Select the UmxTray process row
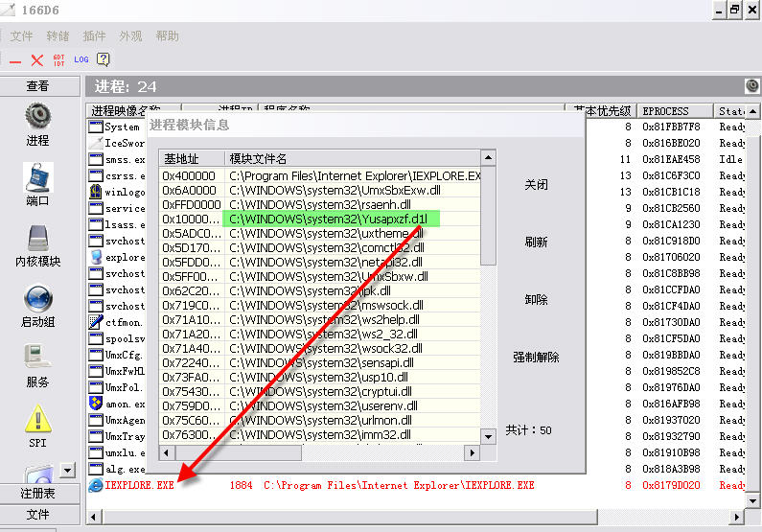Viewport: 762px width, 532px height. point(117,436)
